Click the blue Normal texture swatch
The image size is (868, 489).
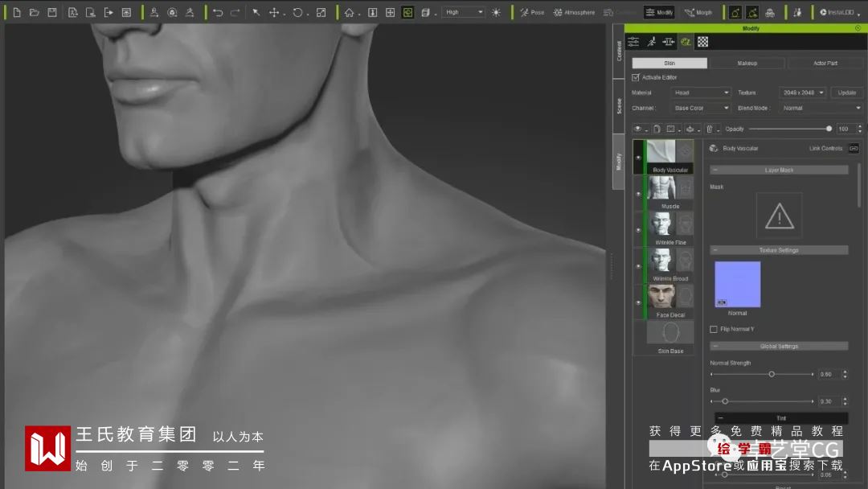(737, 285)
